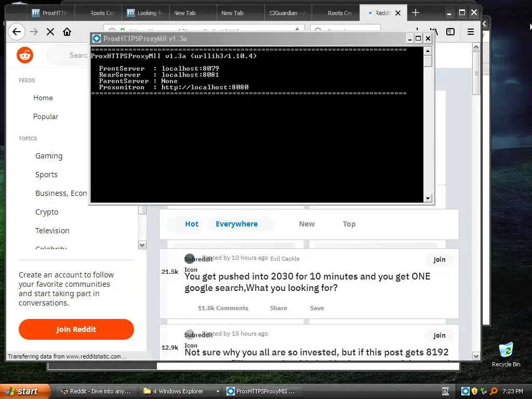Click page scrollbar up arrow
Viewport: 532px width, 399px height.
pos(476,47)
